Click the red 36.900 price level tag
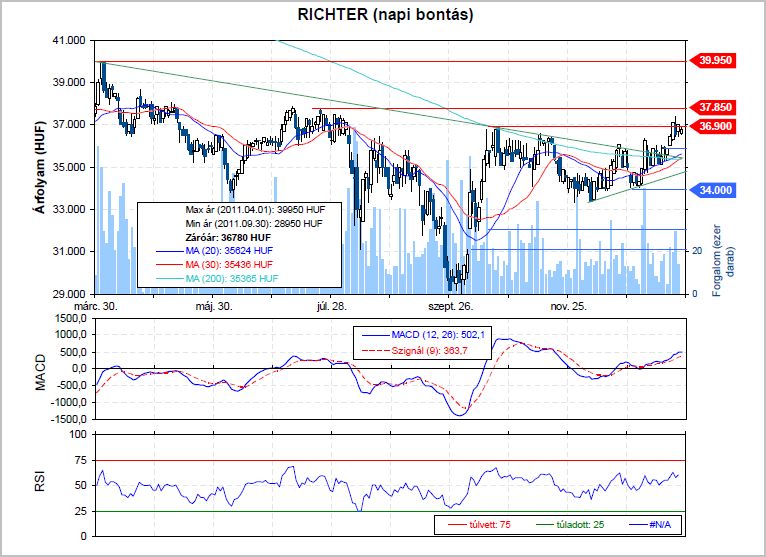 point(712,127)
